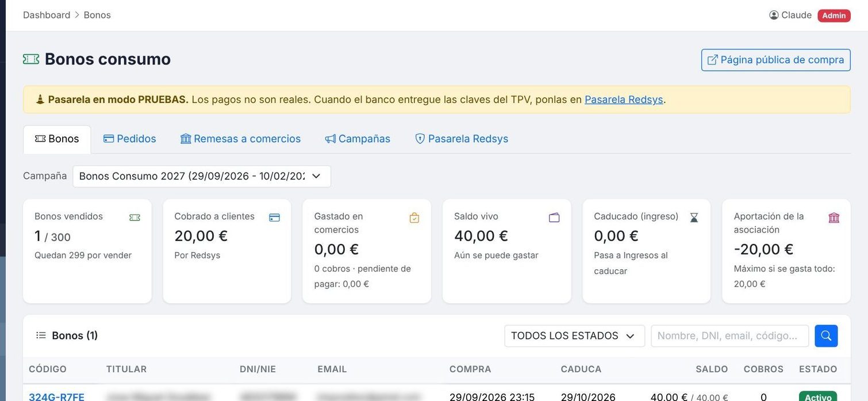The image size is (868, 401).
Task: Click the Pasa a Ingresos al caducar text
Action: tap(631, 263)
